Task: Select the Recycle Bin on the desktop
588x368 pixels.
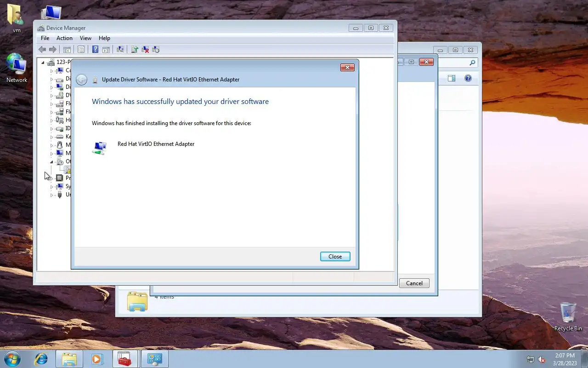Action: 568,317
